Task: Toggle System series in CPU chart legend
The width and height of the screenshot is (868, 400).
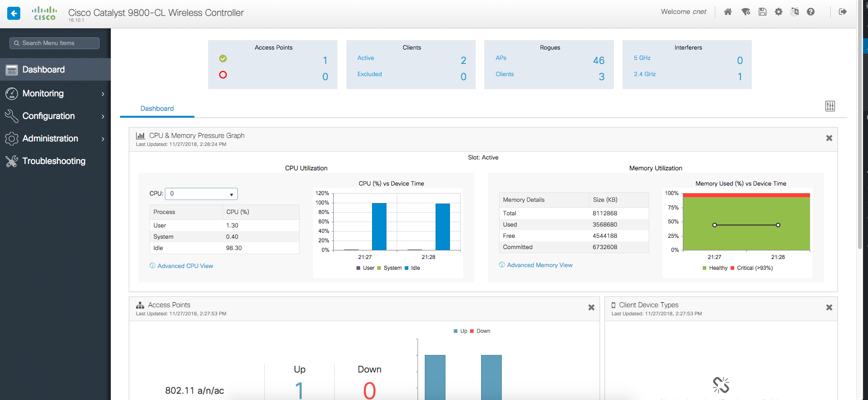Action: pyautogui.click(x=389, y=268)
